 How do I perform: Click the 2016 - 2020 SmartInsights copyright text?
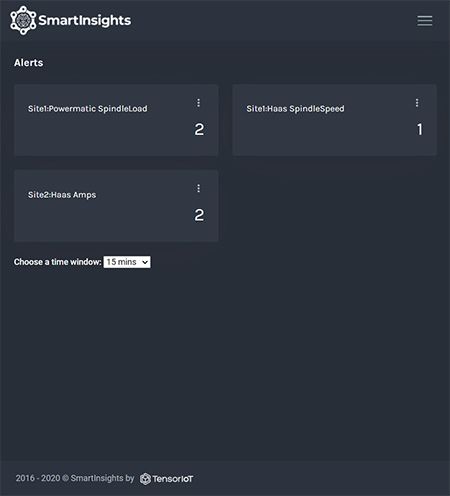coord(75,478)
